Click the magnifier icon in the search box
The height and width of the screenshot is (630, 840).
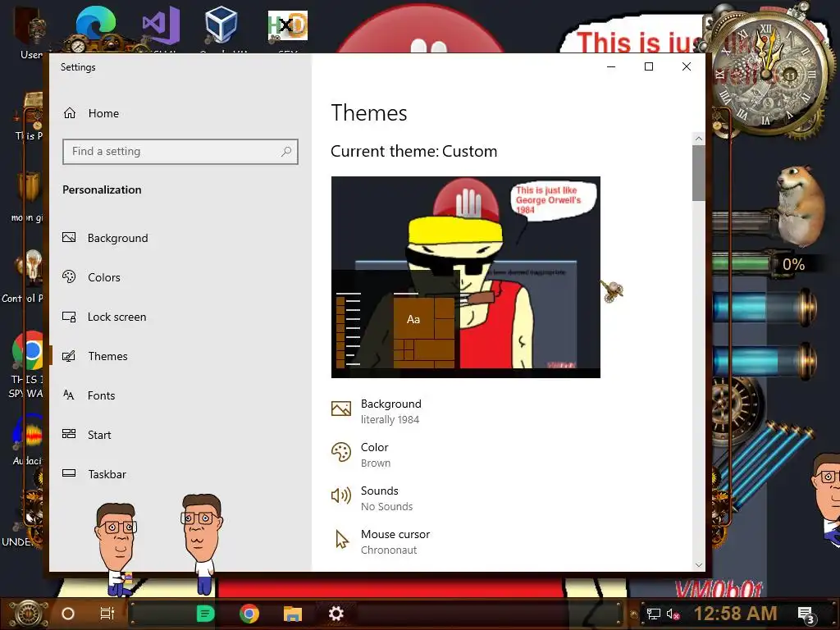point(286,152)
